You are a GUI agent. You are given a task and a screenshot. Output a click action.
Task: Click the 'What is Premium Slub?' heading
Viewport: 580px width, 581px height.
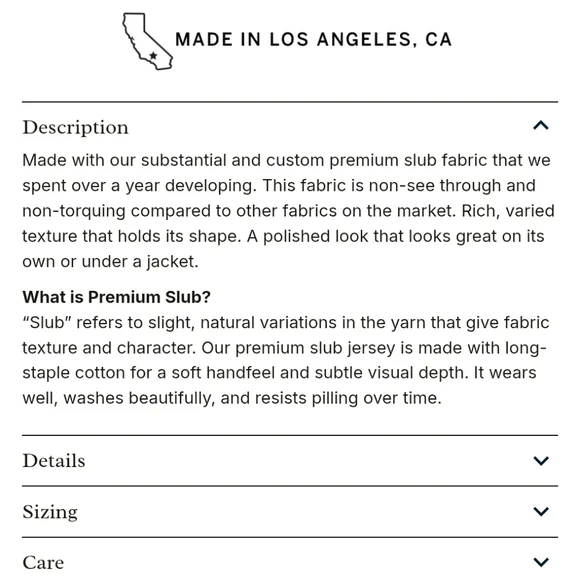pos(116,297)
